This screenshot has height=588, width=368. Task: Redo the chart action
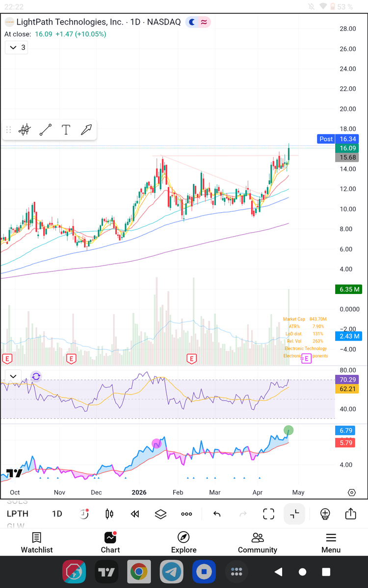click(242, 514)
